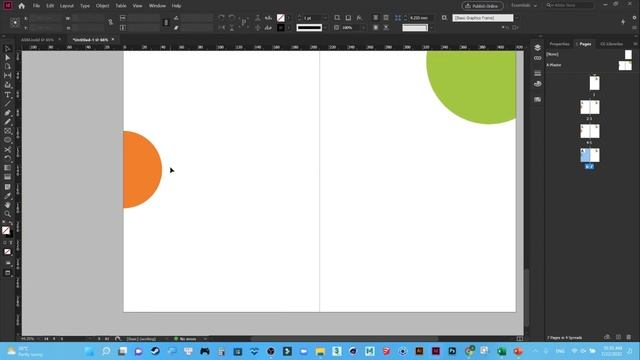Select the Selection tool
This screenshot has width=640, height=360.
7,49
